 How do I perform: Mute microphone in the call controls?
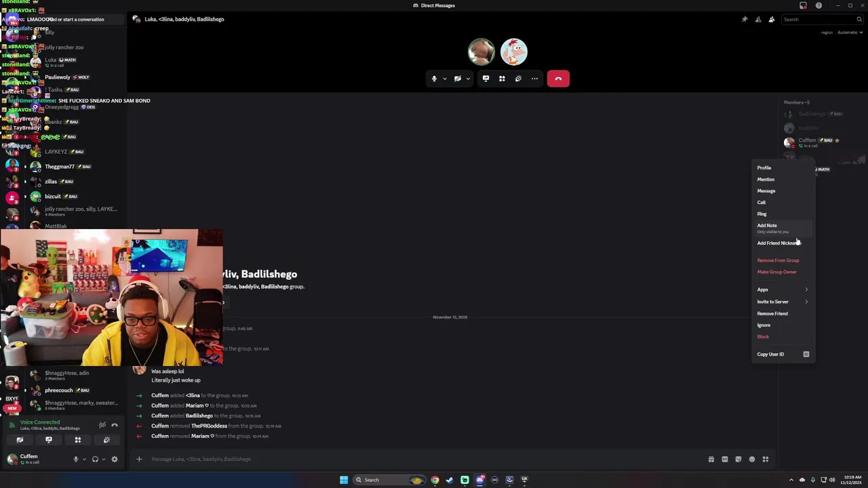point(434,79)
